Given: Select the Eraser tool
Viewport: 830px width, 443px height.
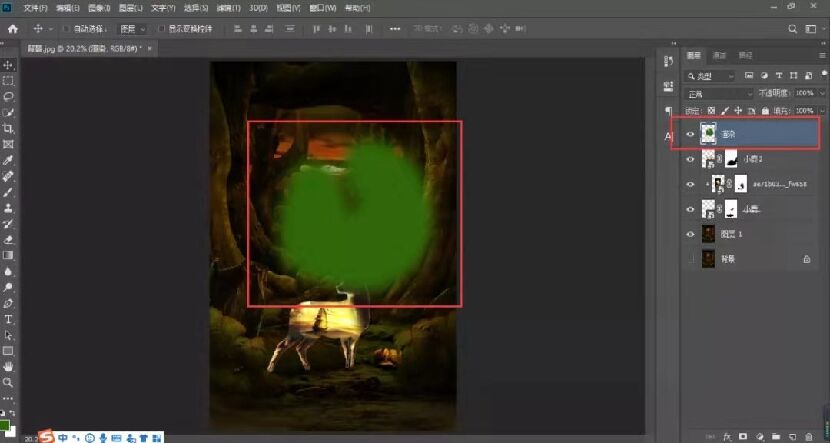Looking at the screenshot, I should pyautogui.click(x=8, y=240).
